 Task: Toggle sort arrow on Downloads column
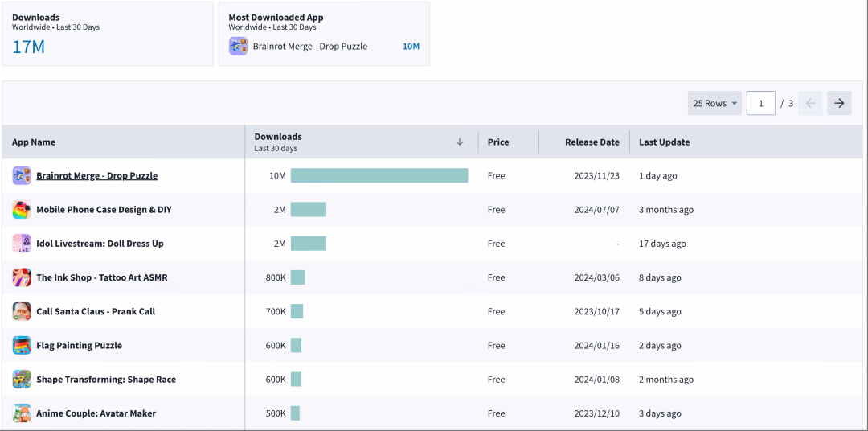coord(460,142)
